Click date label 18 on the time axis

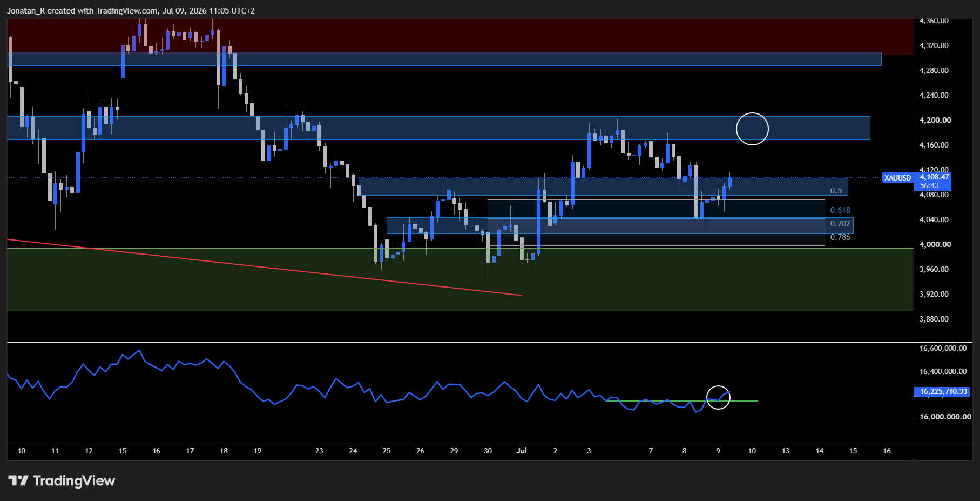(224, 451)
